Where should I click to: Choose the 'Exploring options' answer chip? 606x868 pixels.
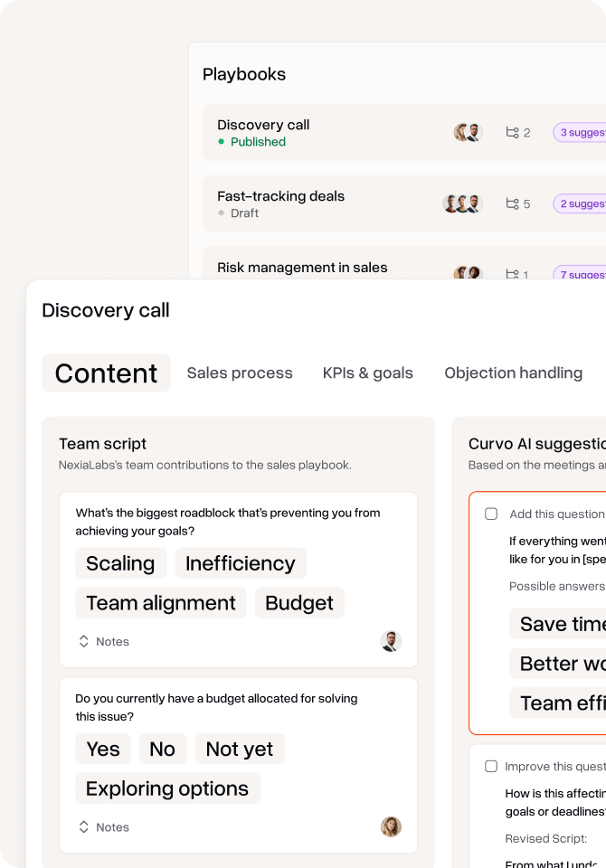(167, 788)
